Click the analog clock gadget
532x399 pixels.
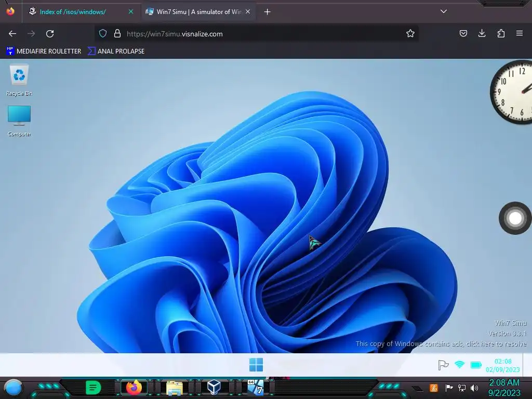512,91
